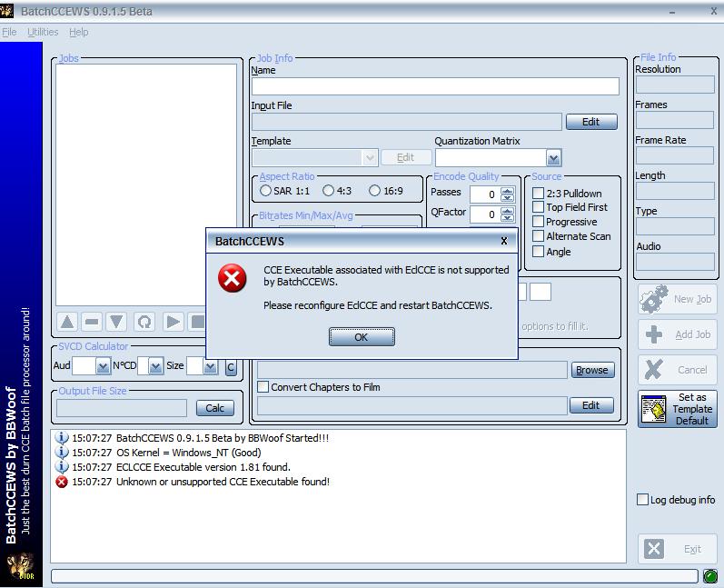Click the remove job minus icon
724x588 pixels.
[x=92, y=322]
